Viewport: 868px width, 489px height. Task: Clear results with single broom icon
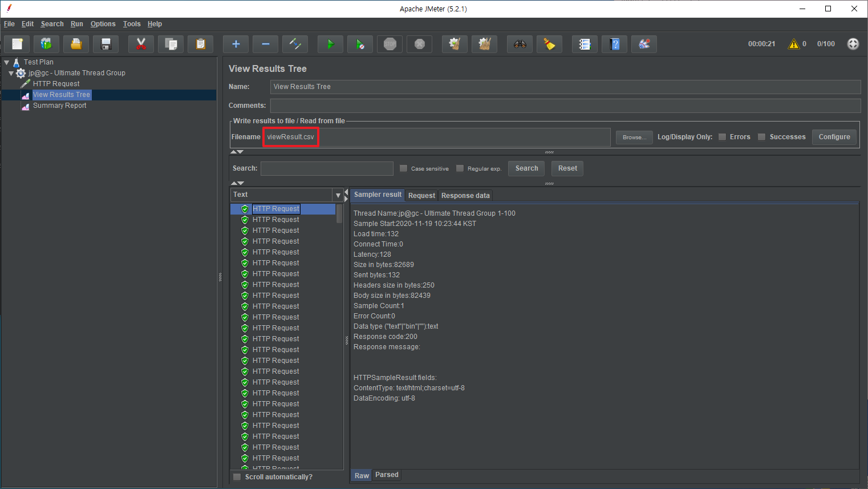coord(455,44)
